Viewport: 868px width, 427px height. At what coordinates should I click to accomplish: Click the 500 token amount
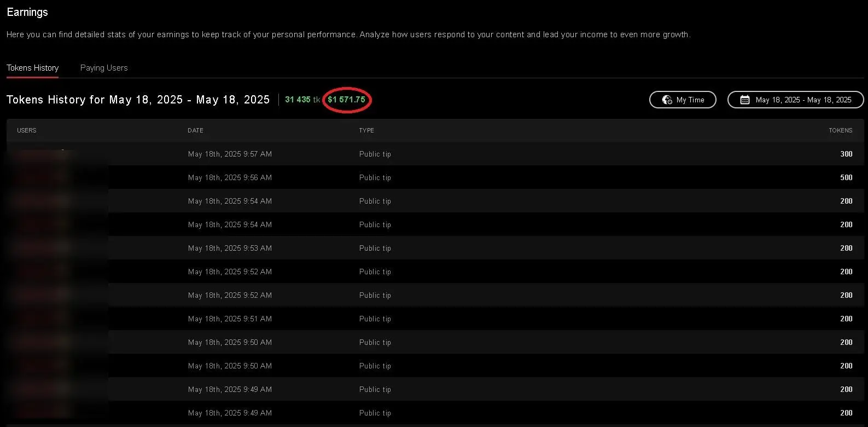click(x=846, y=178)
